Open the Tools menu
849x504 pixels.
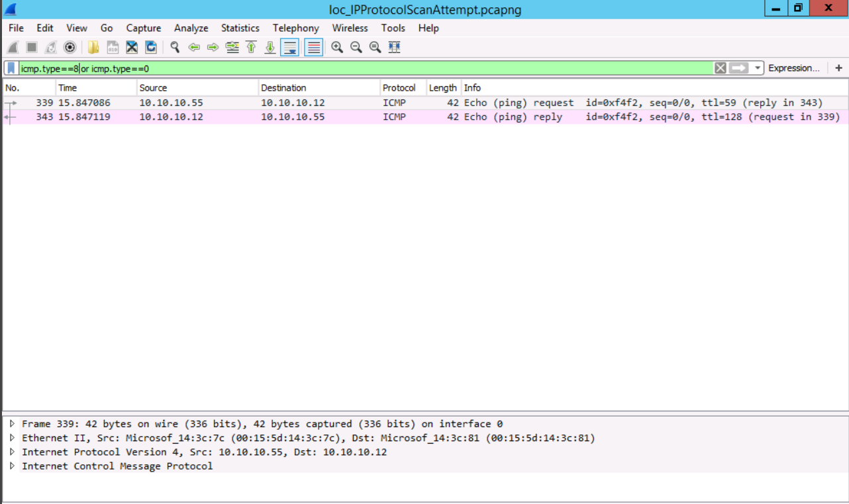click(x=393, y=28)
